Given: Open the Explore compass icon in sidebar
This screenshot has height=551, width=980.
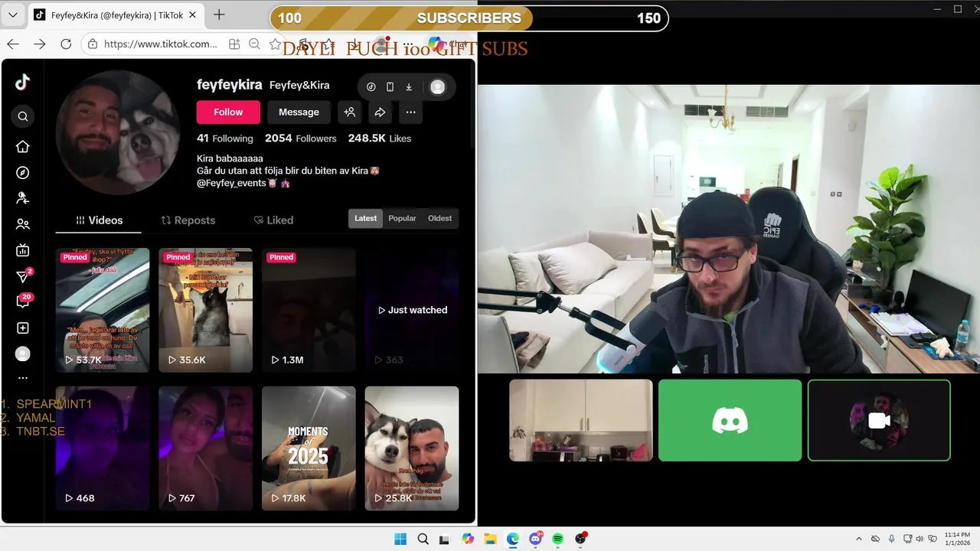Looking at the screenshot, I should 23,173.
